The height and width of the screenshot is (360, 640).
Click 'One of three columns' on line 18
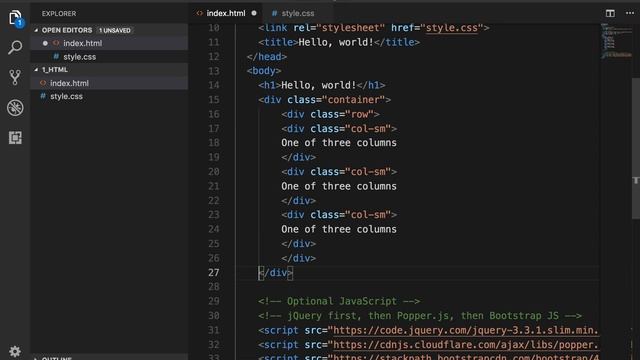339,143
